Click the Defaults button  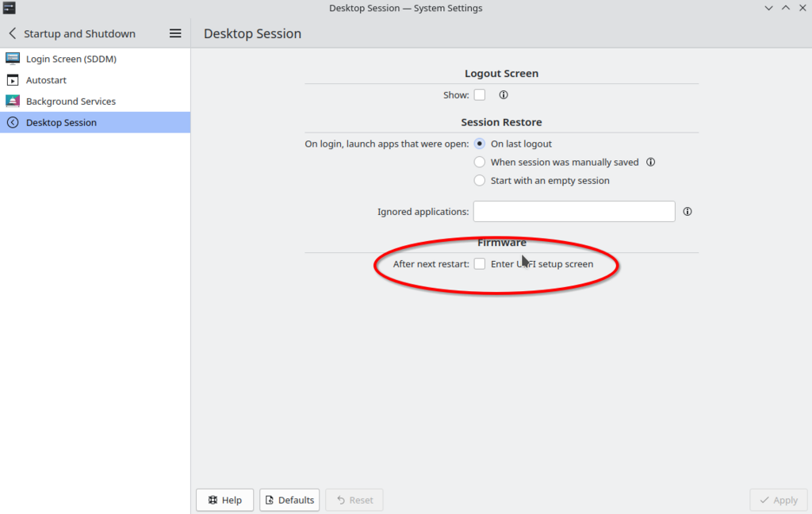[x=289, y=500]
